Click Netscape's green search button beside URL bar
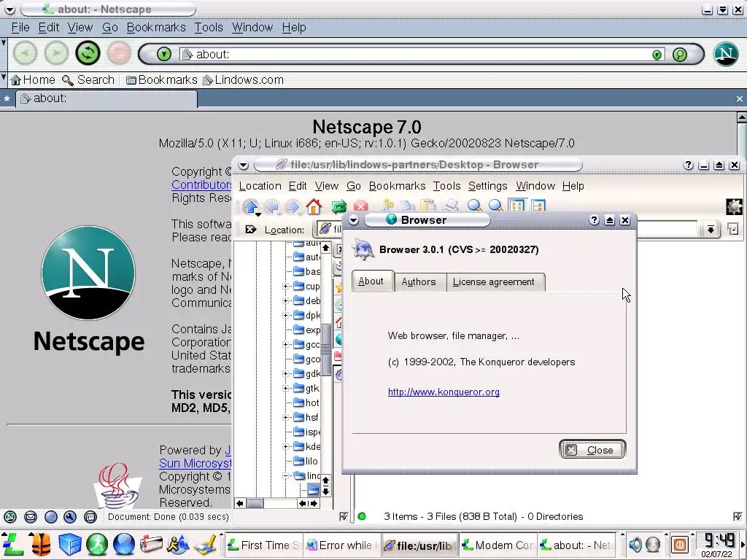The width and height of the screenshot is (747, 560). pos(680,54)
